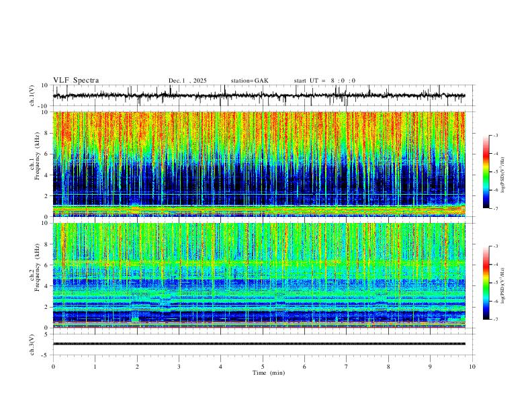
Task: Click the "4" kHz tick on ch.1 spectrogram axis
Action: click(46, 175)
